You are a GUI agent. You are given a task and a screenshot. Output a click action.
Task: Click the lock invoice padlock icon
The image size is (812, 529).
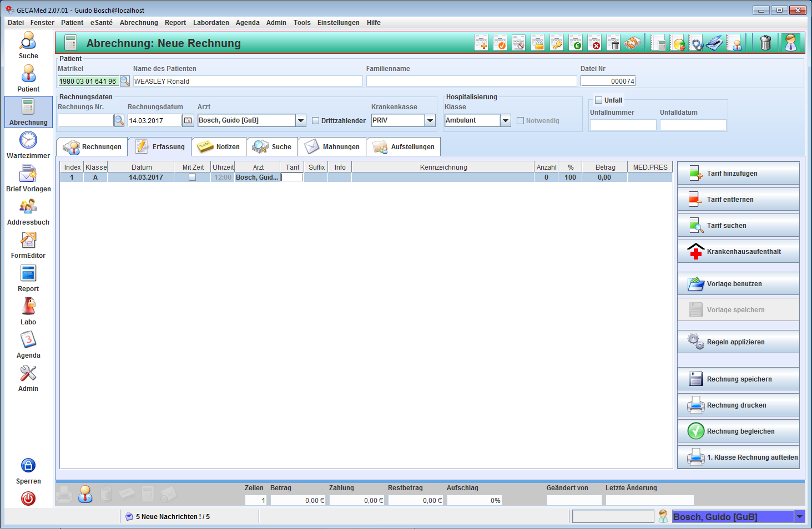pos(538,43)
